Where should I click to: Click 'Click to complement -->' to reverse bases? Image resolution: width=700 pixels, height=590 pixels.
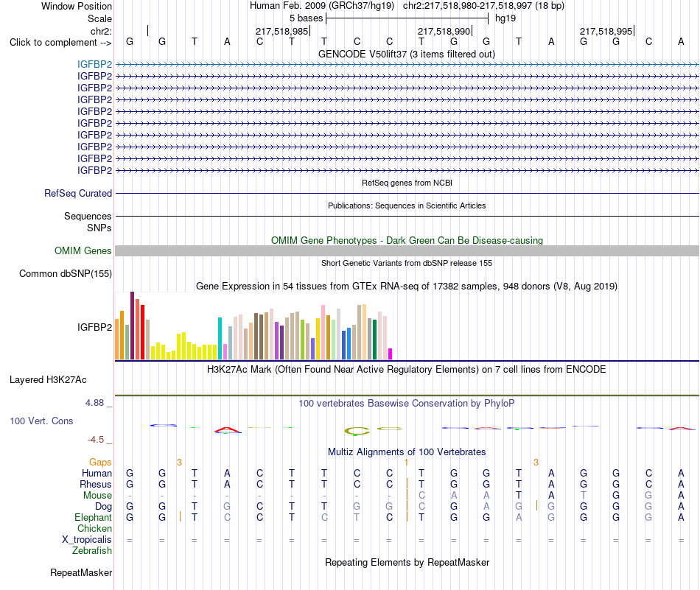tap(60, 43)
